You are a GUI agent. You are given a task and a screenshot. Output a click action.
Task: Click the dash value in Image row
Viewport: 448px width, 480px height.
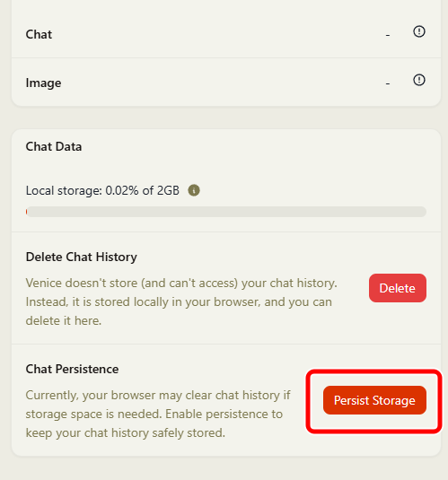click(x=388, y=83)
